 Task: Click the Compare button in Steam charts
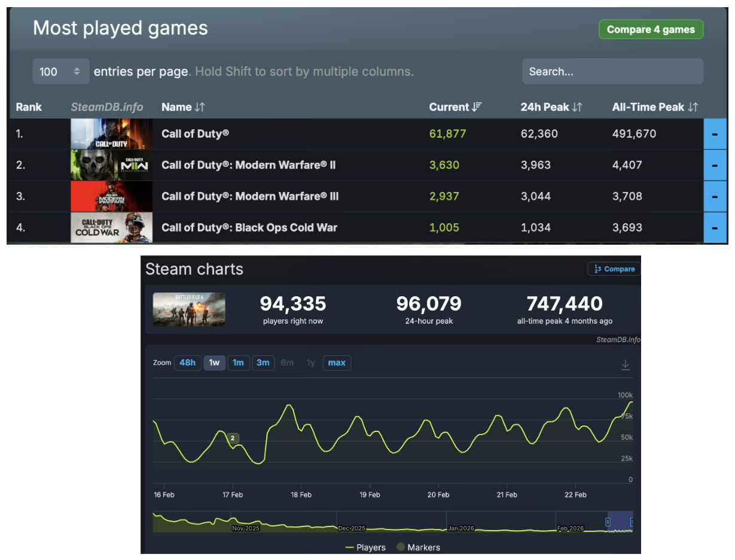click(614, 269)
